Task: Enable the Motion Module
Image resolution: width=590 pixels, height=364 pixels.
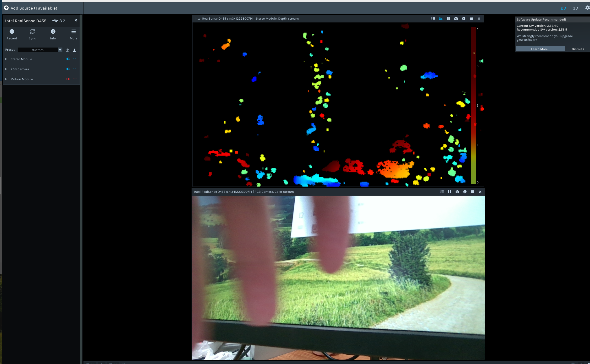Action: [68, 79]
